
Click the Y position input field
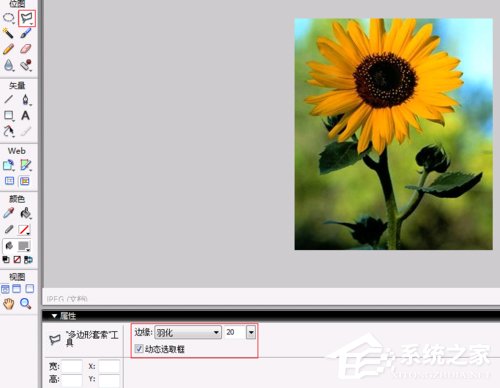109,380
